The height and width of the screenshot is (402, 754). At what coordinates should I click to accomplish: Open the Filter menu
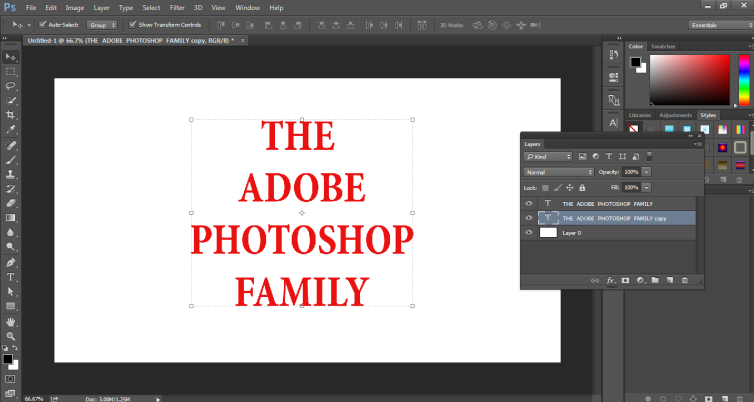click(177, 8)
